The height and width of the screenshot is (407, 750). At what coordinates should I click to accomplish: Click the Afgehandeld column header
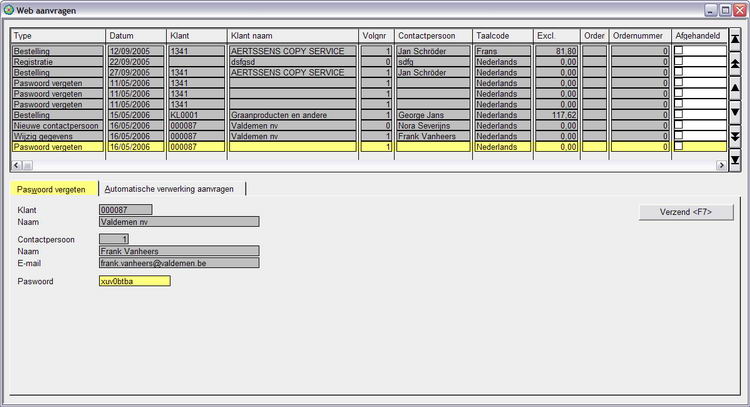699,35
